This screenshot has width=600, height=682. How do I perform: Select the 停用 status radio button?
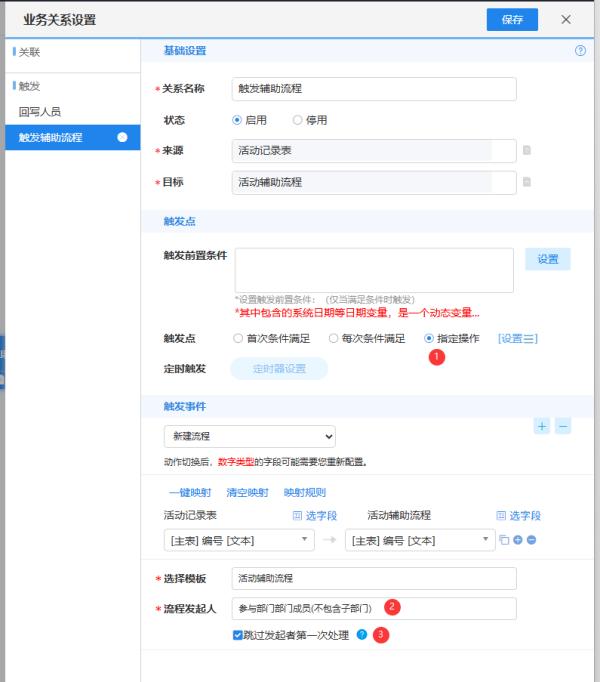(298, 120)
